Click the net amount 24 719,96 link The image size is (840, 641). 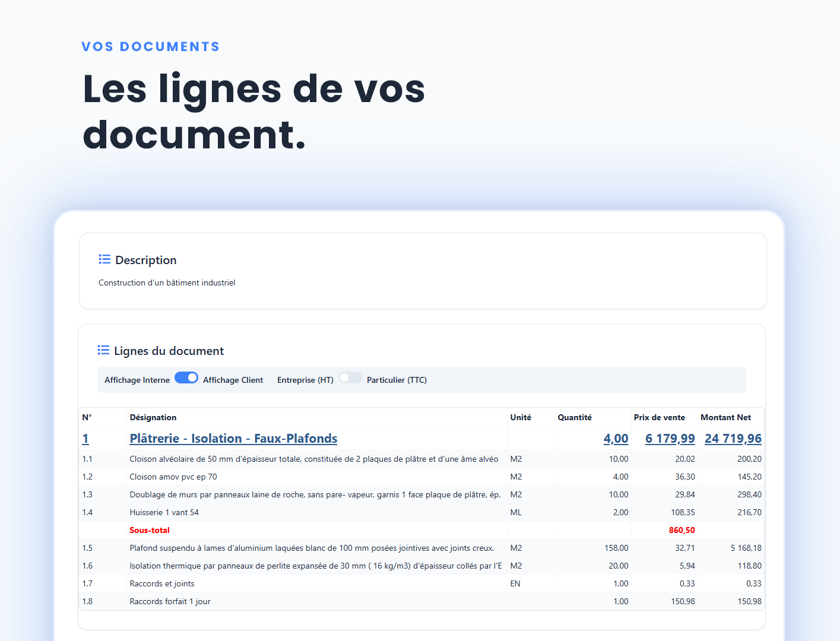coord(733,439)
